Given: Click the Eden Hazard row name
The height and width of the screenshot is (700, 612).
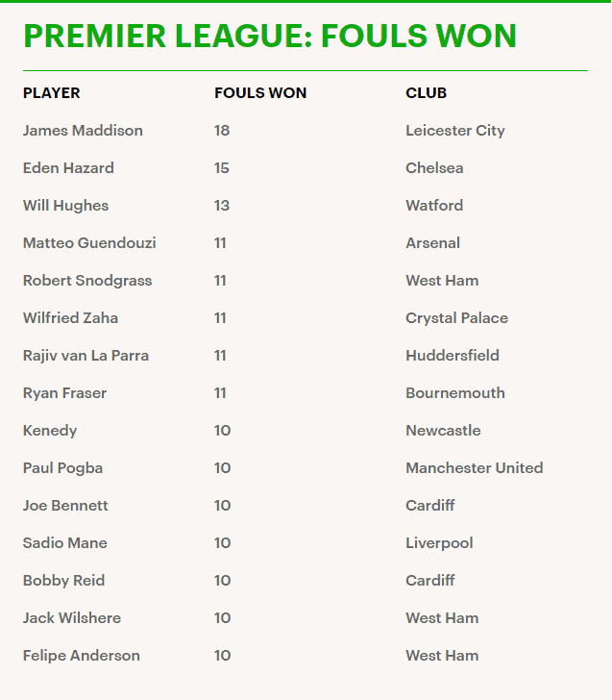Looking at the screenshot, I should coord(69,168).
